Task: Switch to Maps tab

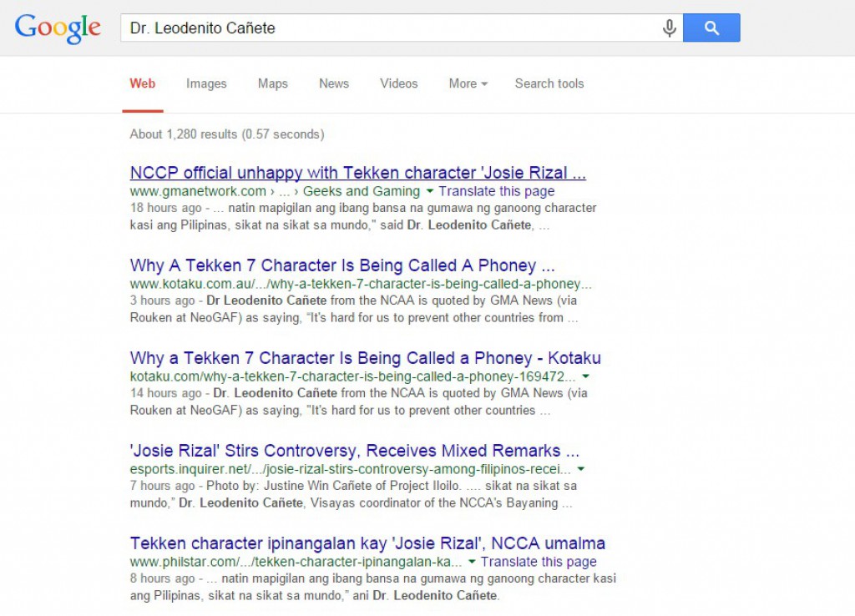Action: tap(273, 83)
